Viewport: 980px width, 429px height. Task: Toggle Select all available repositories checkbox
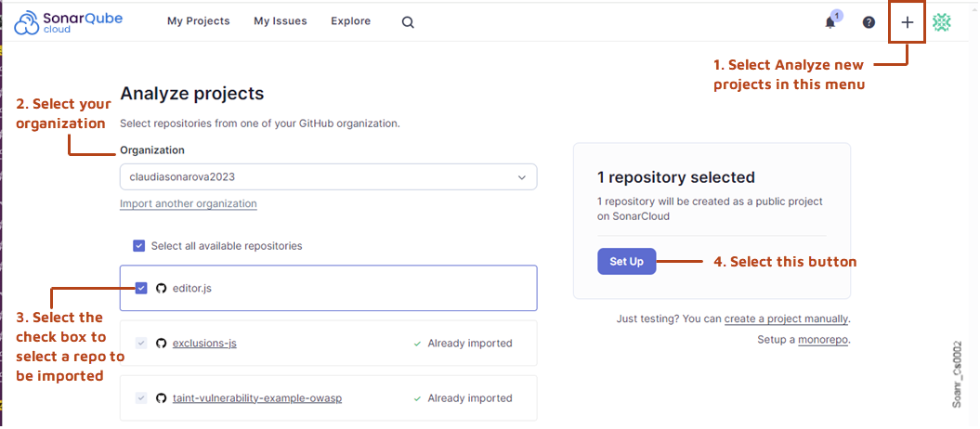point(139,246)
